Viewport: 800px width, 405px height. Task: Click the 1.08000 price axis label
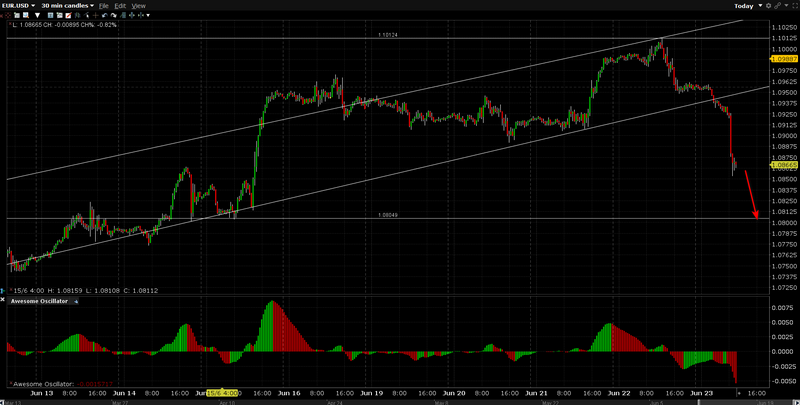[x=785, y=222]
